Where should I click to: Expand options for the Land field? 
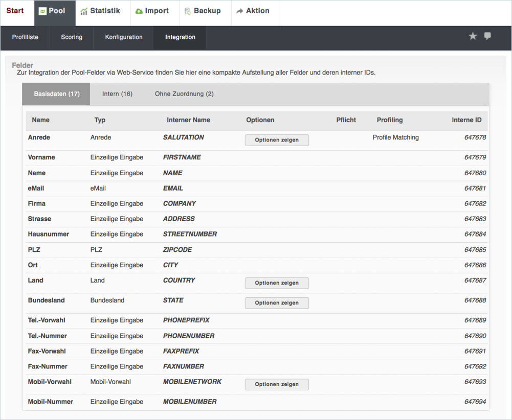click(x=277, y=283)
